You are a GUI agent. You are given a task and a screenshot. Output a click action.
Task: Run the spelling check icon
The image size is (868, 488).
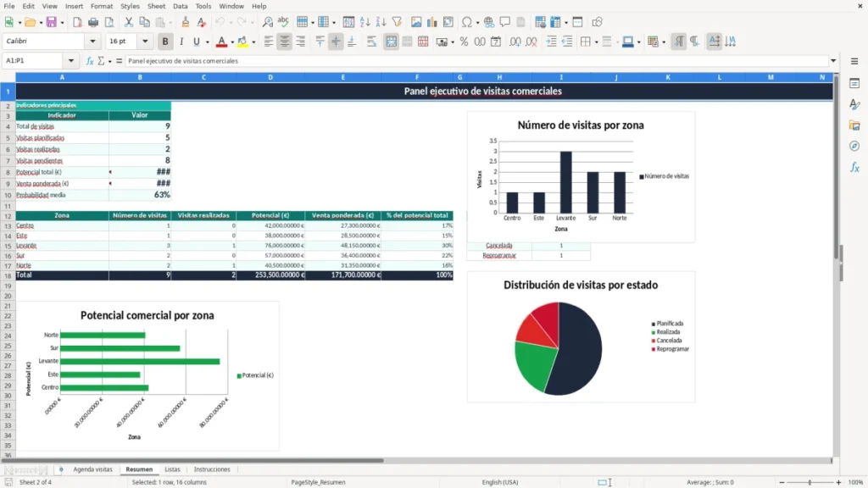[x=283, y=22]
